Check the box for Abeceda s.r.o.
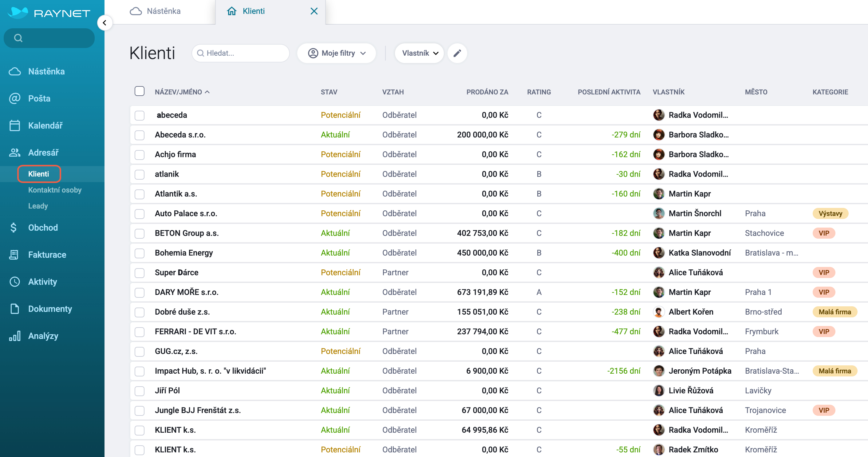 pyautogui.click(x=140, y=135)
